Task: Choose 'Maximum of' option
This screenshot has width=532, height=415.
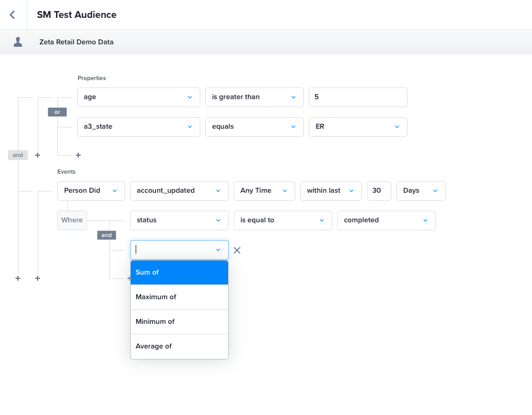Action: pos(179,297)
